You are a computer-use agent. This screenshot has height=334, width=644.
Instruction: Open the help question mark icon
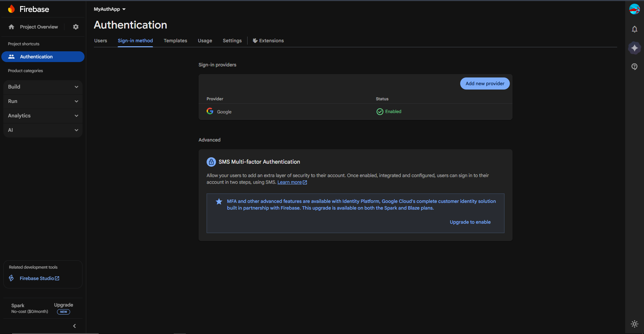[634, 66]
